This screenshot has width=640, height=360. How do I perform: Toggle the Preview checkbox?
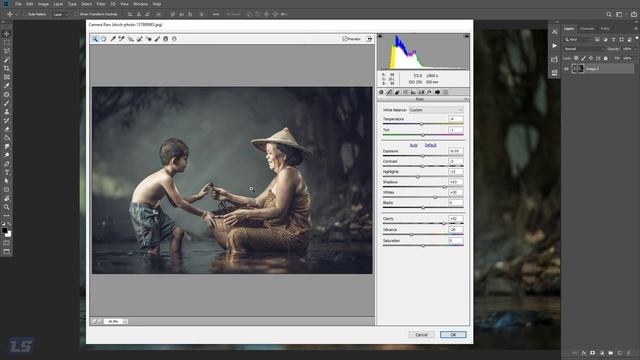coord(344,39)
